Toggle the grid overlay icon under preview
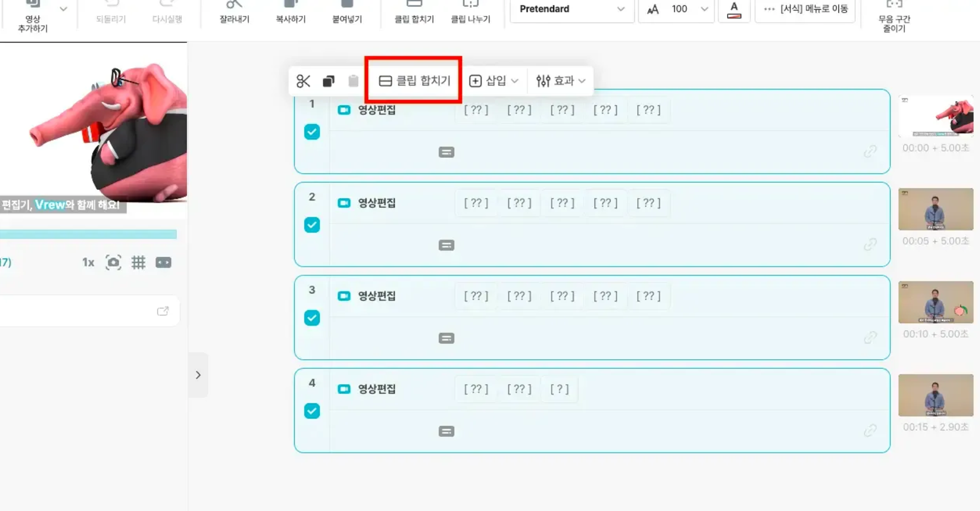Viewport: 980px width, 511px height. coord(138,263)
